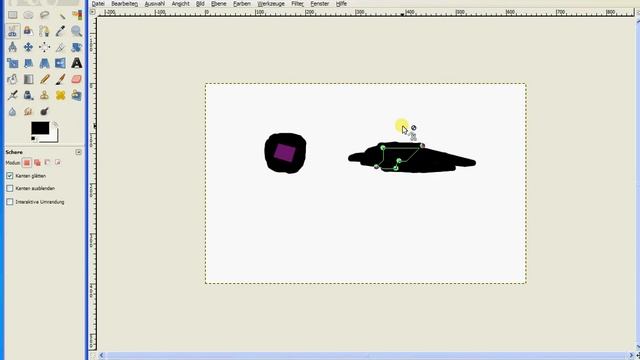Pick the Color Picker eyedropper tool
Viewport: 640px width, 360px height.
click(x=60, y=31)
